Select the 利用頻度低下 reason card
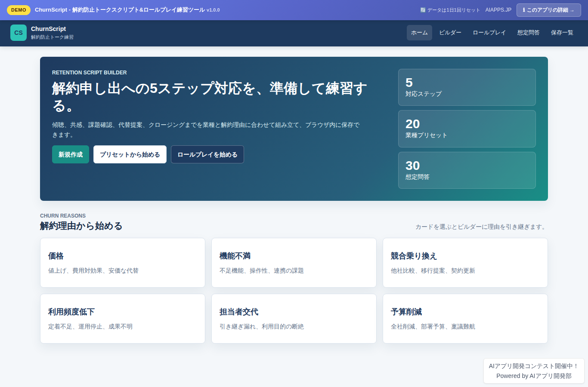Viewport: 588px width, 387px height. (123, 319)
